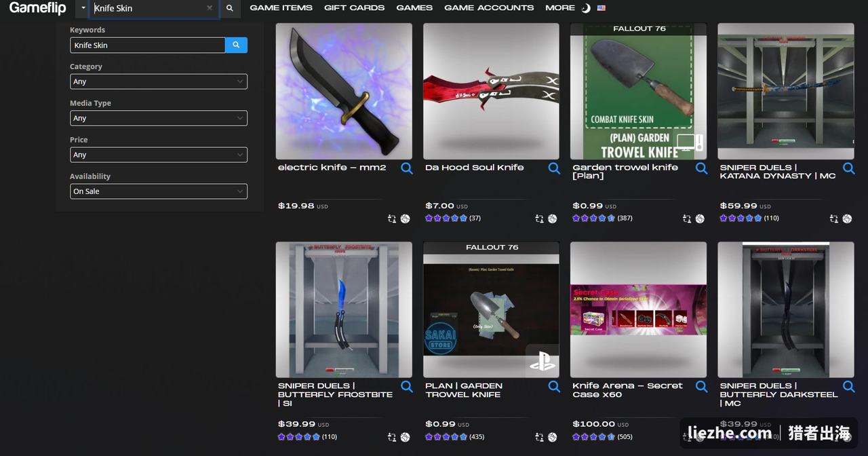Click seller rating stars with (37) reviews

(x=446, y=218)
